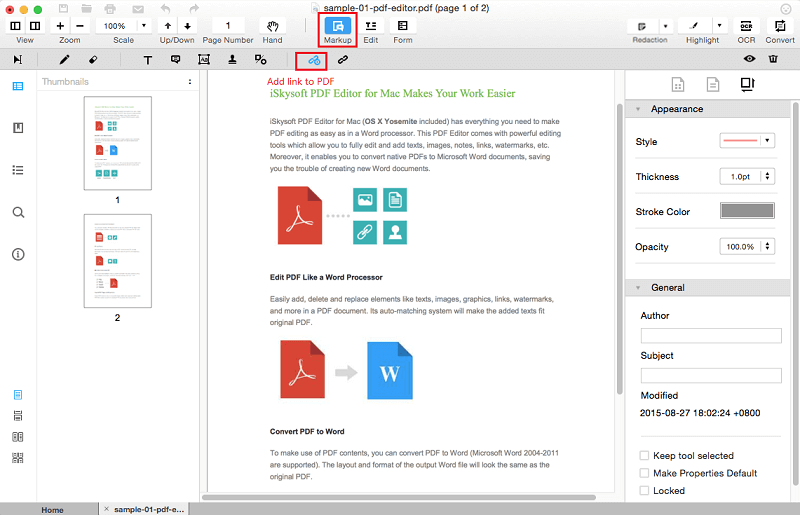Image resolution: width=800 pixels, height=515 pixels.
Task: Select two-page continuous display mode icon
Action: (18, 458)
